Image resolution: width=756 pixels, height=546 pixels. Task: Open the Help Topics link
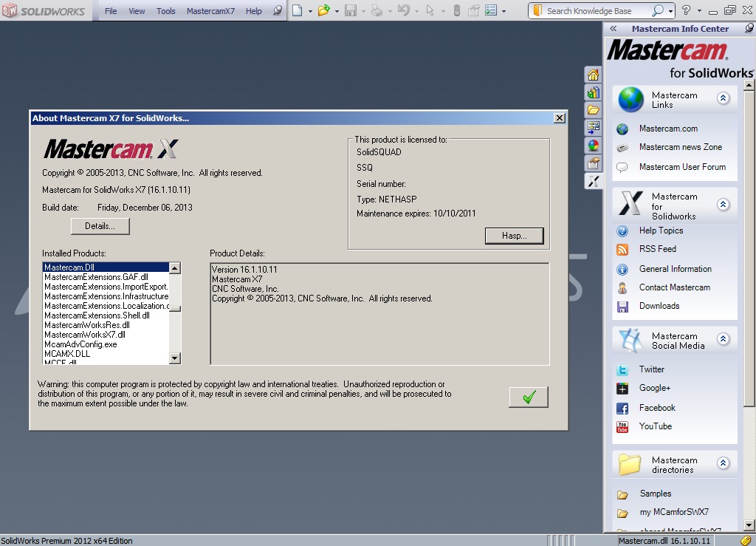(661, 231)
